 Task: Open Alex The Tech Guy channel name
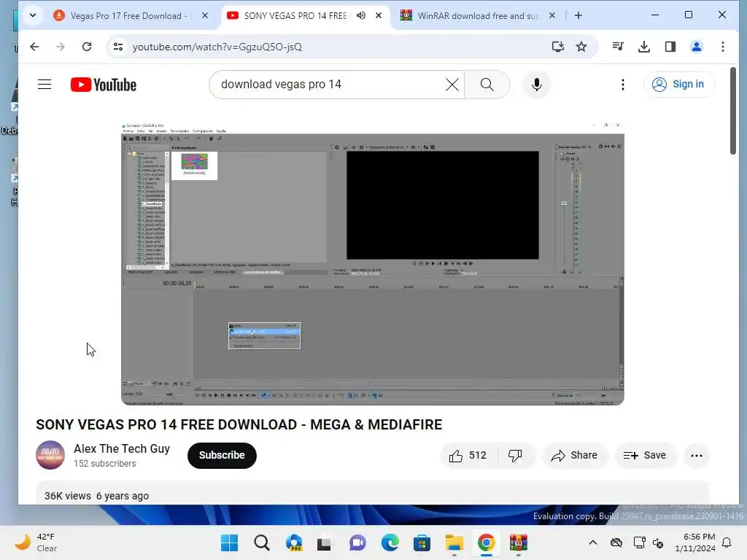coord(122,448)
